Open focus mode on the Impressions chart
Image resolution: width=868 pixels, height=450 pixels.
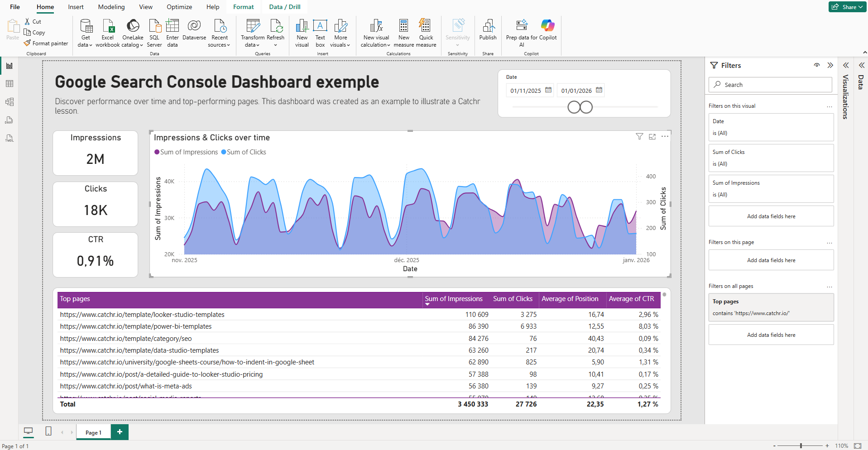[x=652, y=136]
